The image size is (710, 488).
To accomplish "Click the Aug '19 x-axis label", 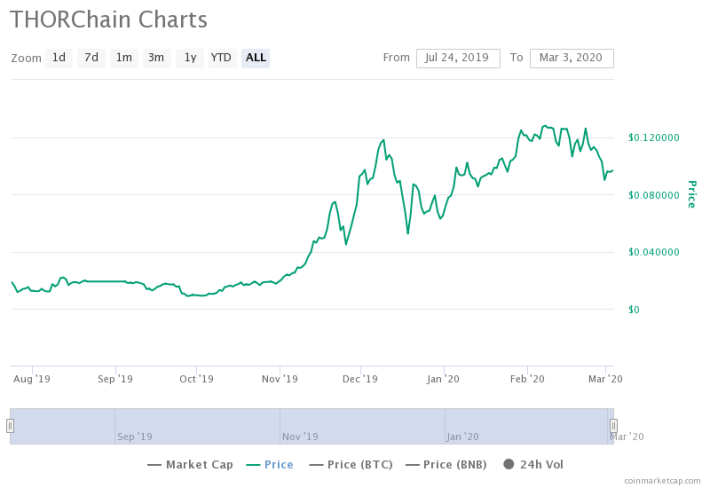I will [x=32, y=379].
